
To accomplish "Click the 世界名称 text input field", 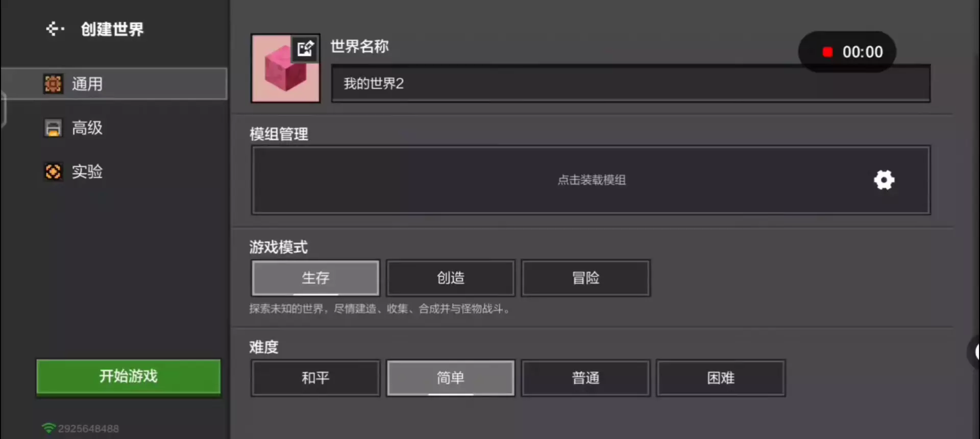I will [x=631, y=83].
